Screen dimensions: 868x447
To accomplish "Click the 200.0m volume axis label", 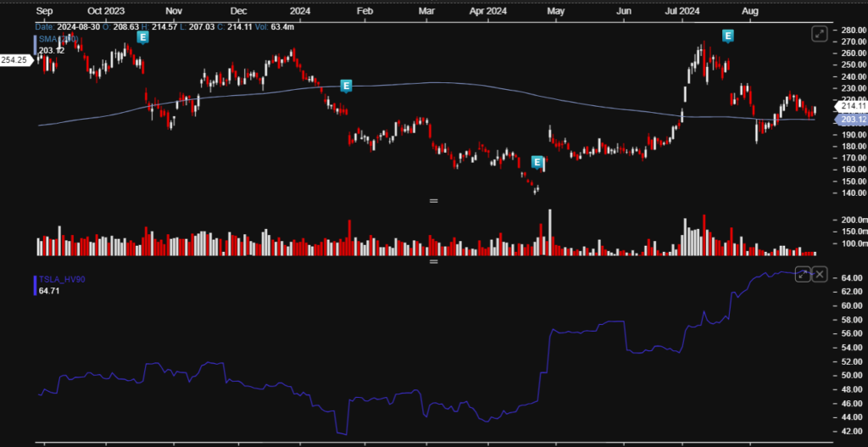I will pyautogui.click(x=853, y=220).
